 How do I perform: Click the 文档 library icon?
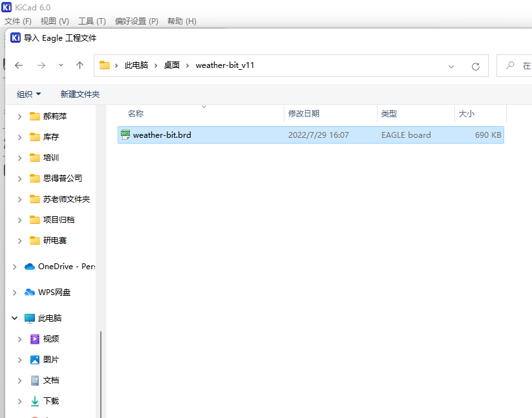coord(35,380)
